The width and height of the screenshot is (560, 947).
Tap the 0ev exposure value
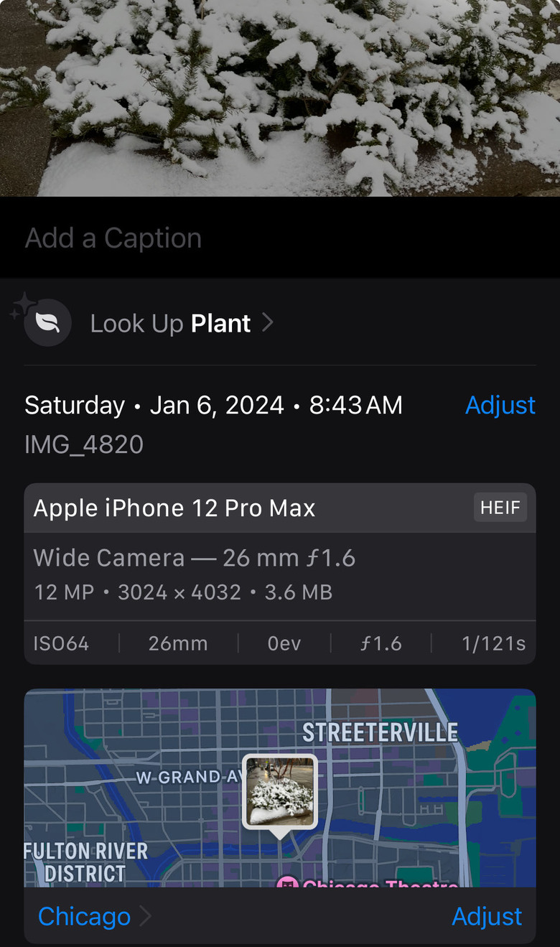(284, 643)
